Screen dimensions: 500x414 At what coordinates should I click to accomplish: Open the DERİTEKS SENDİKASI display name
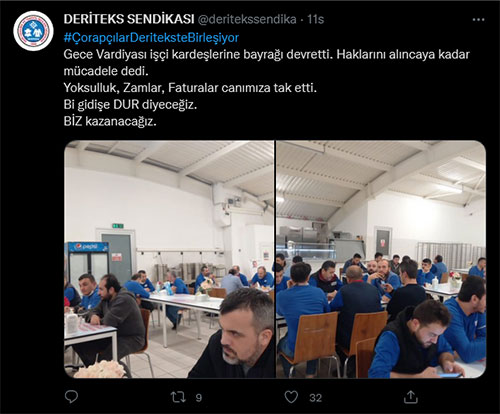tap(129, 19)
